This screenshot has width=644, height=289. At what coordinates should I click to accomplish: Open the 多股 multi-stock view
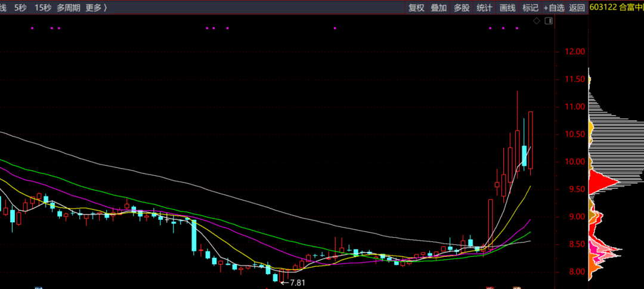(x=462, y=8)
